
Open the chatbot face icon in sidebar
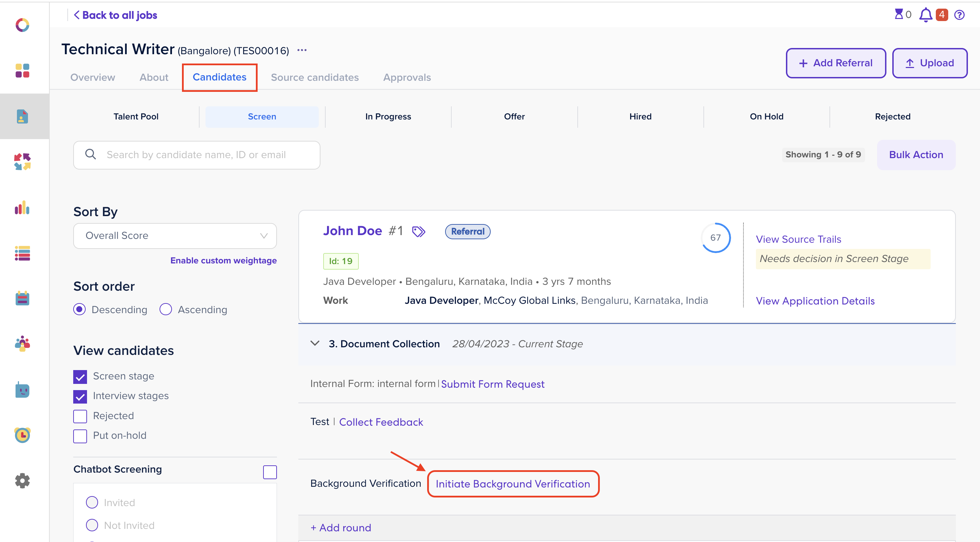click(22, 390)
